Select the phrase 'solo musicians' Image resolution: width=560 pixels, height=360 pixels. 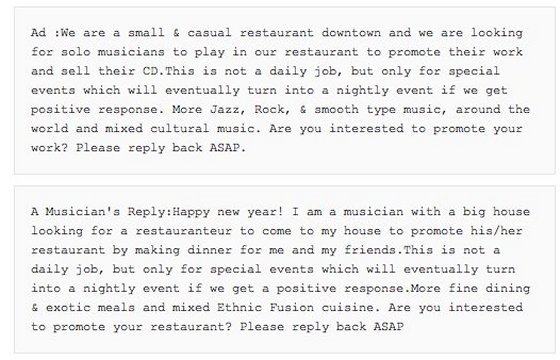coord(113,52)
